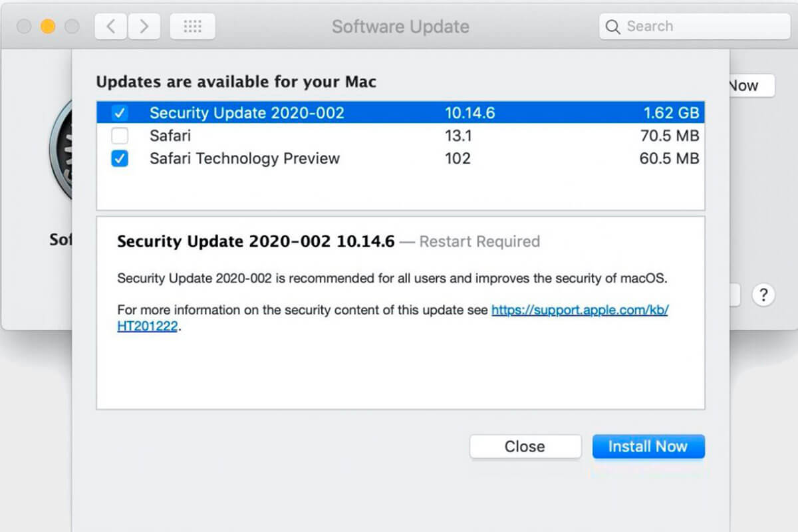Screen dimensions: 798x532
Task: Click the Updates are available heading
Action: pyautogui.click(x=236, y=82)
